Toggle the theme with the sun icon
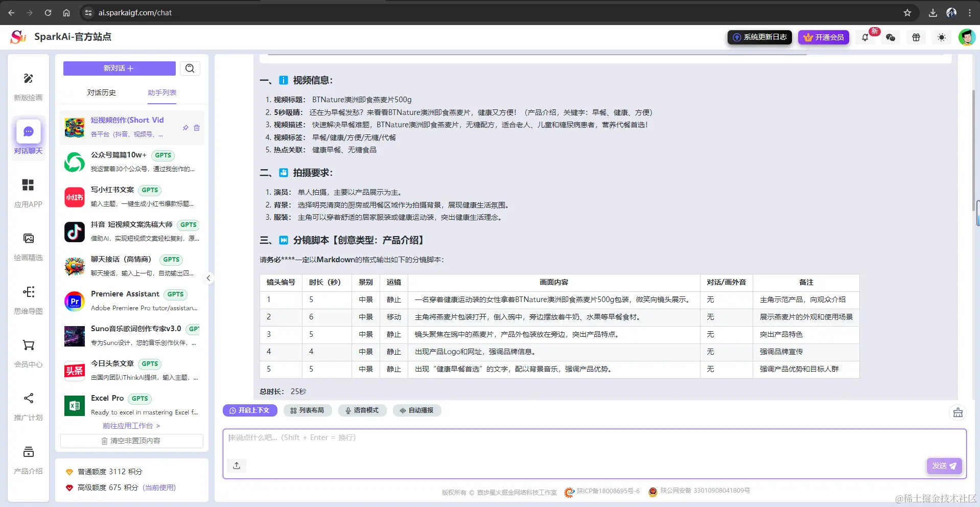The height and width of the screenshot is (507, 980). (x=941, y=37)
